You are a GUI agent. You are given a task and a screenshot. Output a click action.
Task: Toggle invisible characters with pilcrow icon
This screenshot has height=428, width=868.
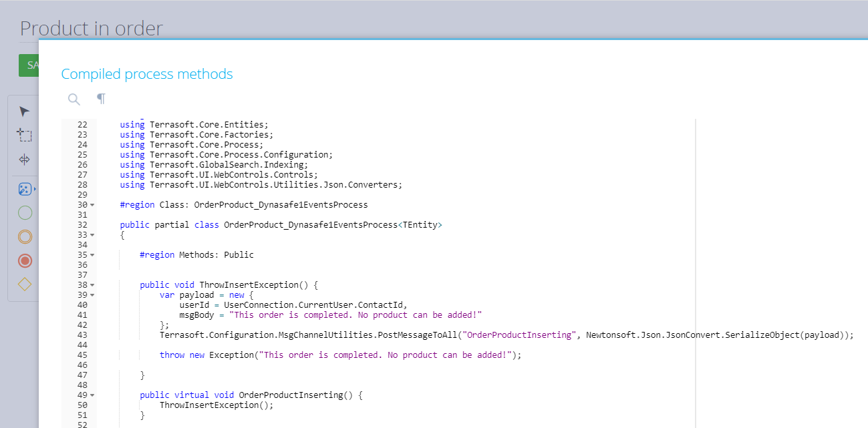pos(101,99)
